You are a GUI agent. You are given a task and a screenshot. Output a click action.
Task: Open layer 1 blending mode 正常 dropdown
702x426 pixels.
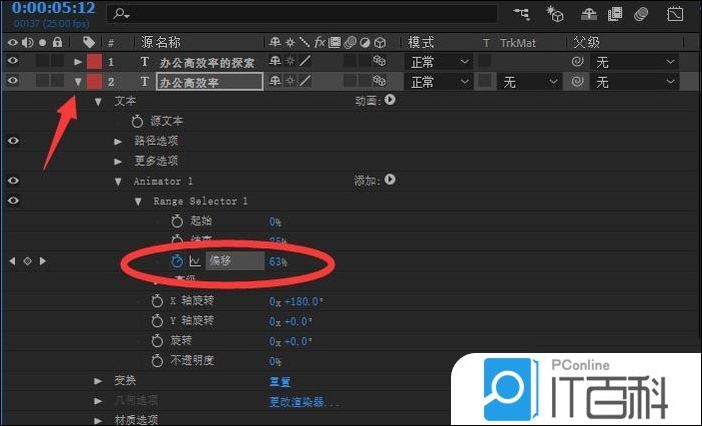click(439, 62)
